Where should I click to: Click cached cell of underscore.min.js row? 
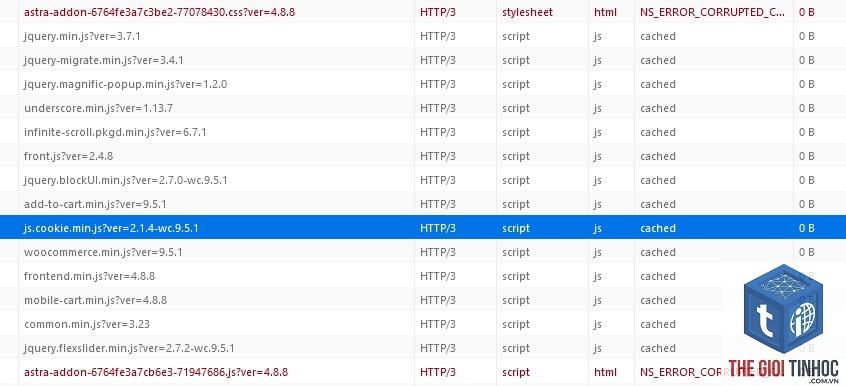coord(658,108)
